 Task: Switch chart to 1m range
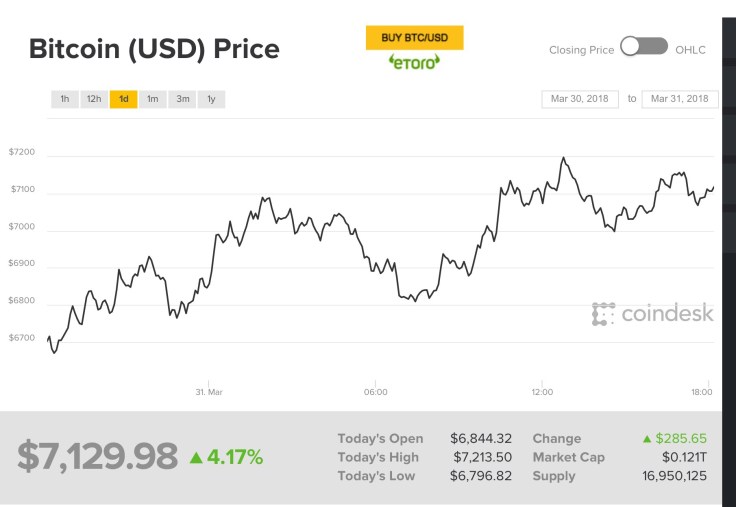tap(153, 99)
